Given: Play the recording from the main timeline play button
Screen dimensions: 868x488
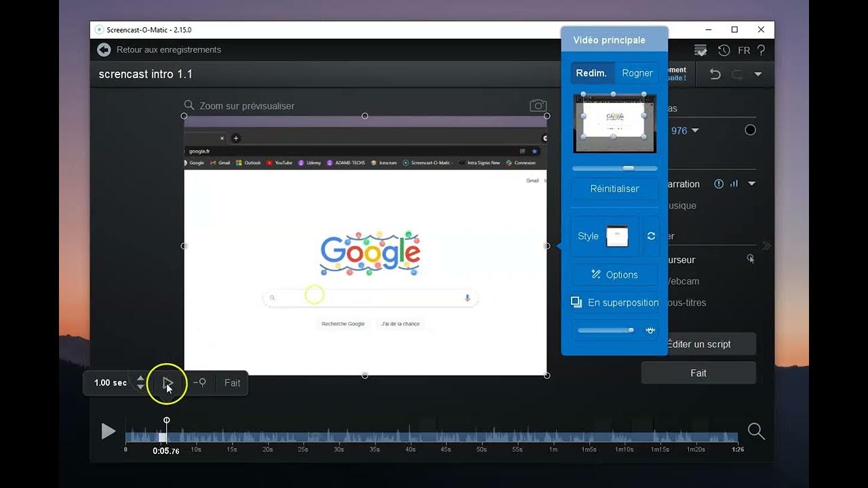Looking at the screenshot, I should click(x=108, y=431).
